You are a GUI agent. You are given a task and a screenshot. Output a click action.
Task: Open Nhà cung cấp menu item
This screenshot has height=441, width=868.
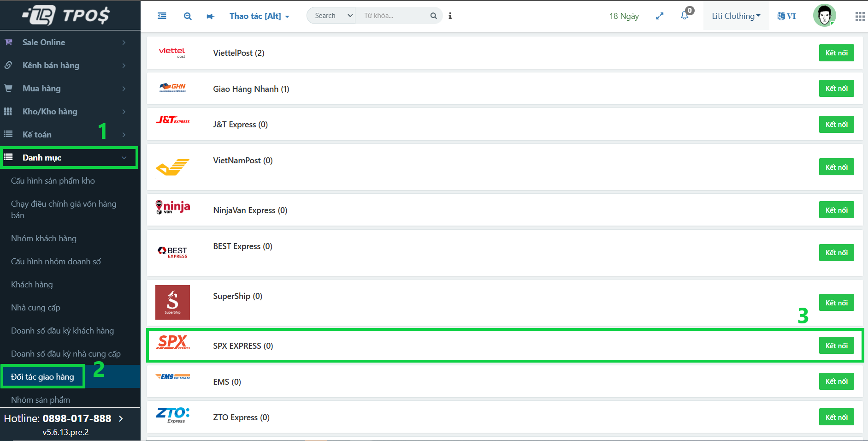pos(35,308)
